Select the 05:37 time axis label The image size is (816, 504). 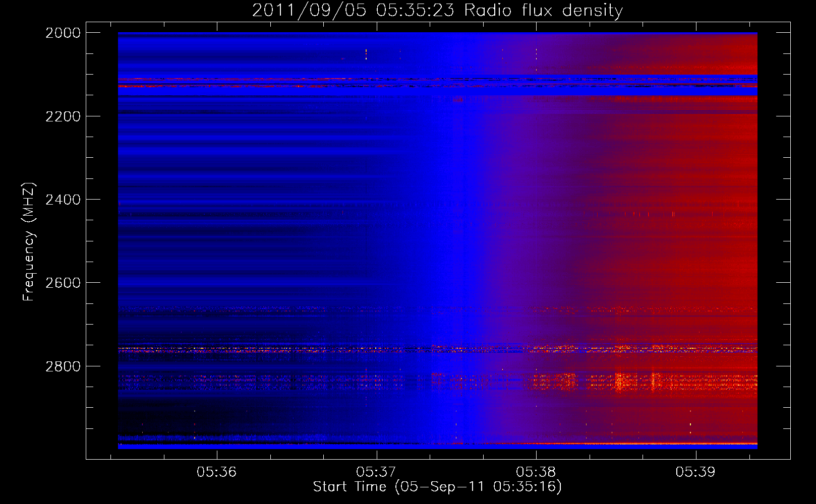point(376,472)
